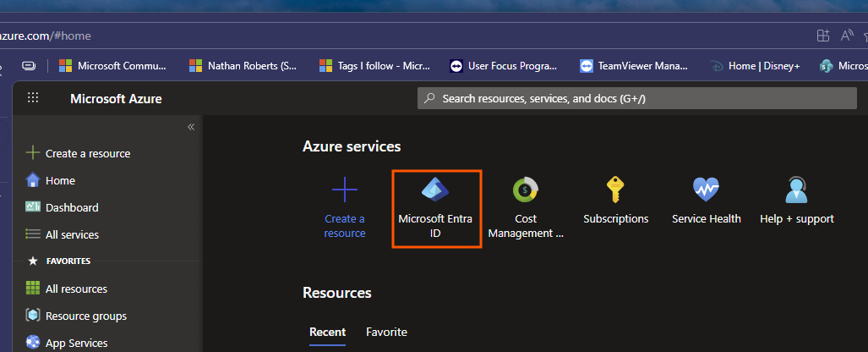Click the SharePoint icon bookmark at right
Image resolution: width=868 pixels, height=352 pixels.
[x=827, y=66]
